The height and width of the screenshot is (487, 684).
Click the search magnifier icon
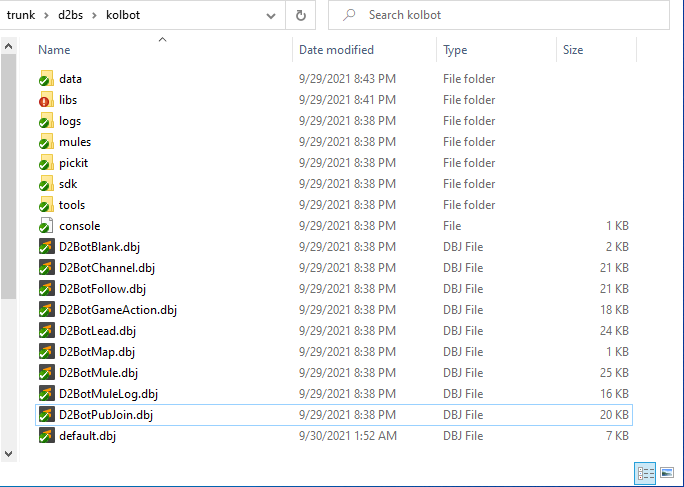point(349,15)
